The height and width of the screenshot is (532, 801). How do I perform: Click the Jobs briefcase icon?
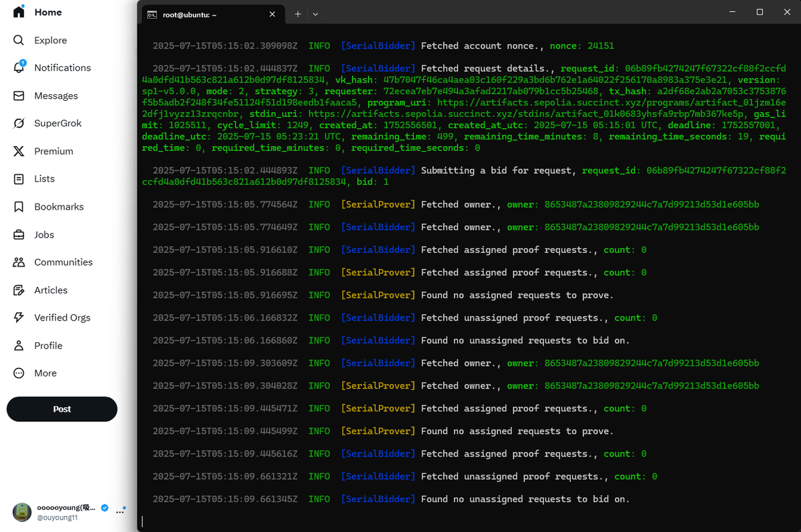[19, 234]
